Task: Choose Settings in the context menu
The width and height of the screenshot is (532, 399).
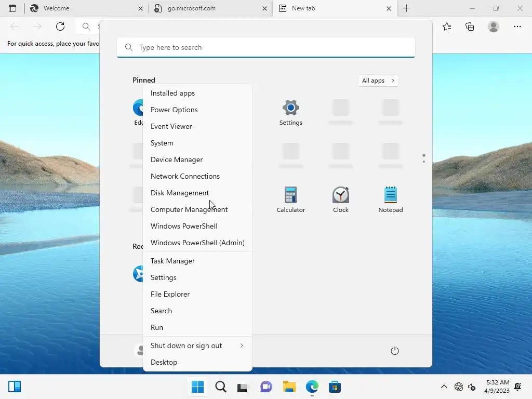Action: (x=197, y=277)
